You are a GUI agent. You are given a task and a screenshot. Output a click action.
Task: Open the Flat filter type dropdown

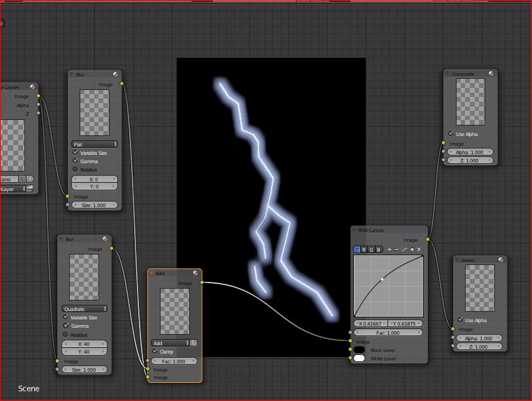tap(95, 144)
